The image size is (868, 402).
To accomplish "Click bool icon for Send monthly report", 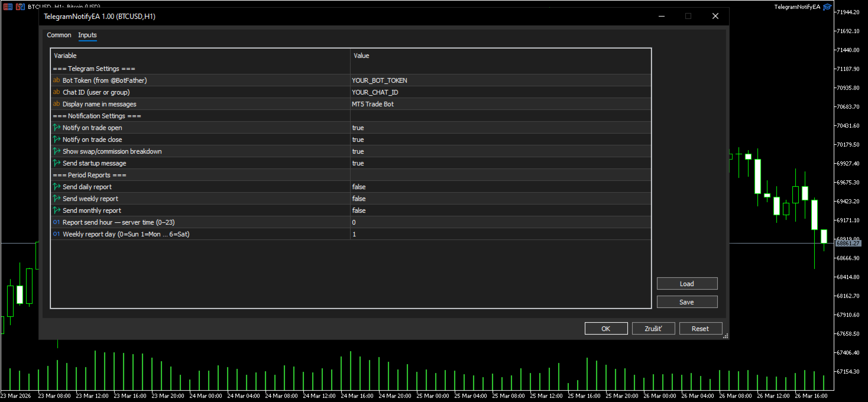I will tap(57, 210).
